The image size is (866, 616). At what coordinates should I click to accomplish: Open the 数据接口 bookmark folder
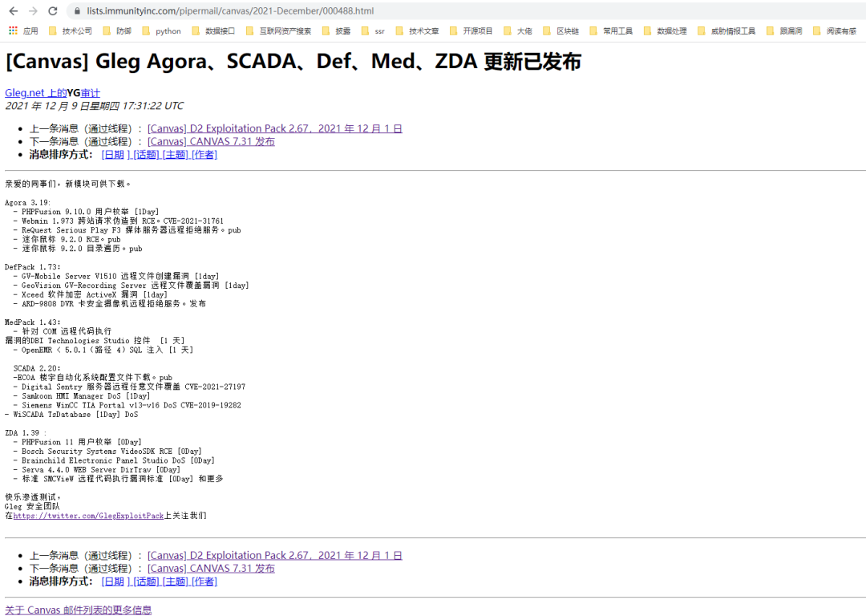point(213,31)
